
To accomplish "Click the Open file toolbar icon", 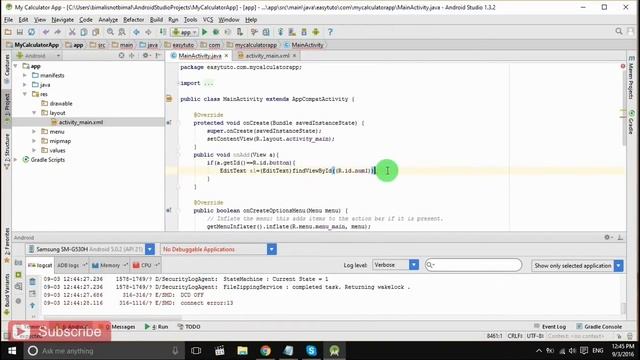I will pyautogui.click(x=8, y=32).
